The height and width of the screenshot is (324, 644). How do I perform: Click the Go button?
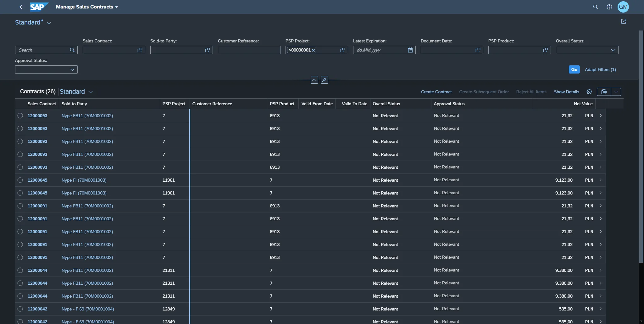point(574,69)
